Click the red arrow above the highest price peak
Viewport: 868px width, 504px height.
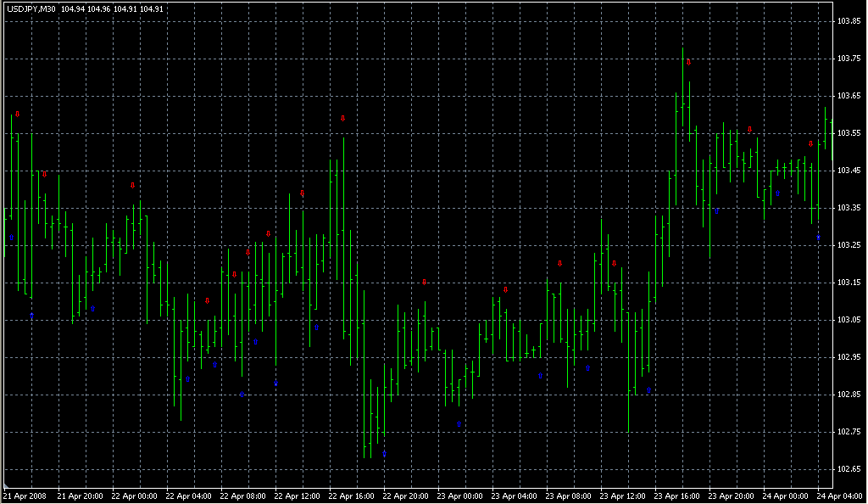[689, 62]
